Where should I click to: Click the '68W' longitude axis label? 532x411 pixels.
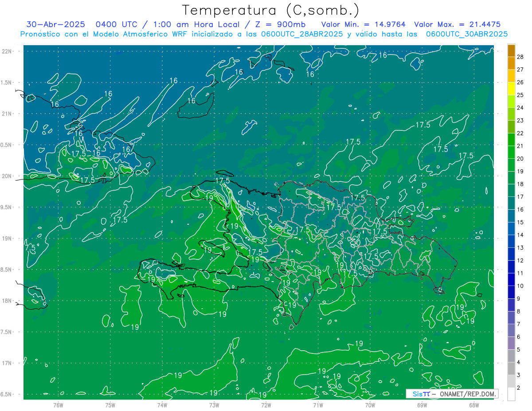click(474, 404)
